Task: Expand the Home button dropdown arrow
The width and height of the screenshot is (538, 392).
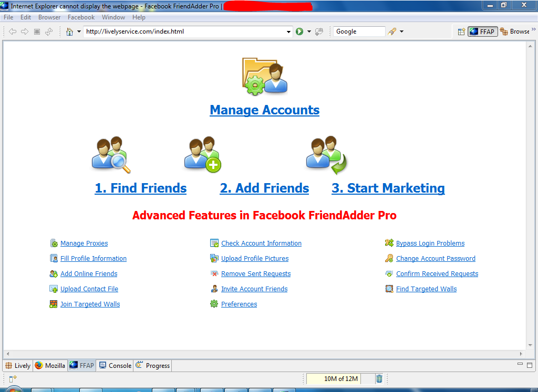Action: click(x=79, y=31)
